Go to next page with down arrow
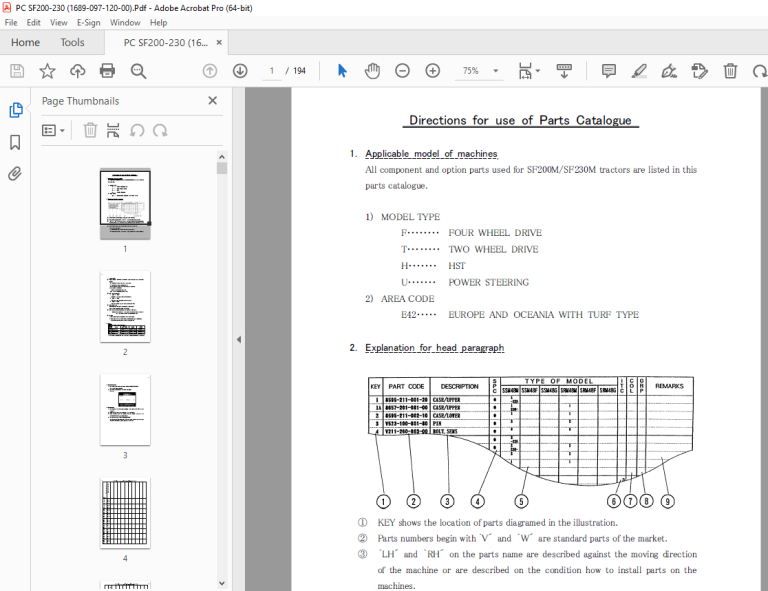This screenshot has height=591, width=768. [x=240, y=71]
